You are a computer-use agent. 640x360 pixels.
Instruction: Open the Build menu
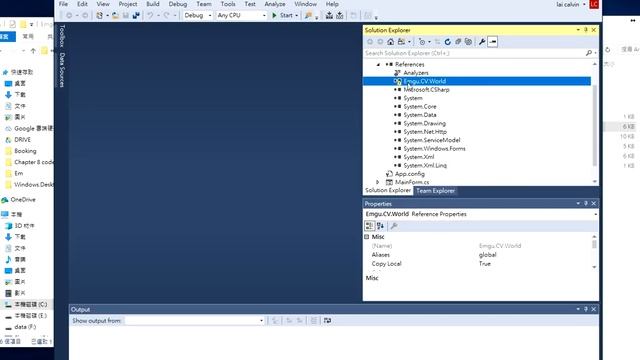(x=153, y=4)
